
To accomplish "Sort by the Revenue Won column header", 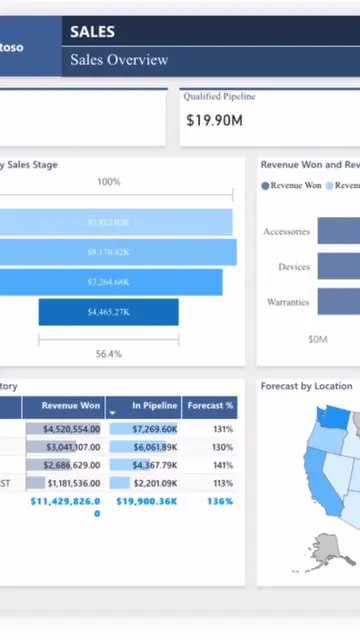I will (x=64, y=407).
